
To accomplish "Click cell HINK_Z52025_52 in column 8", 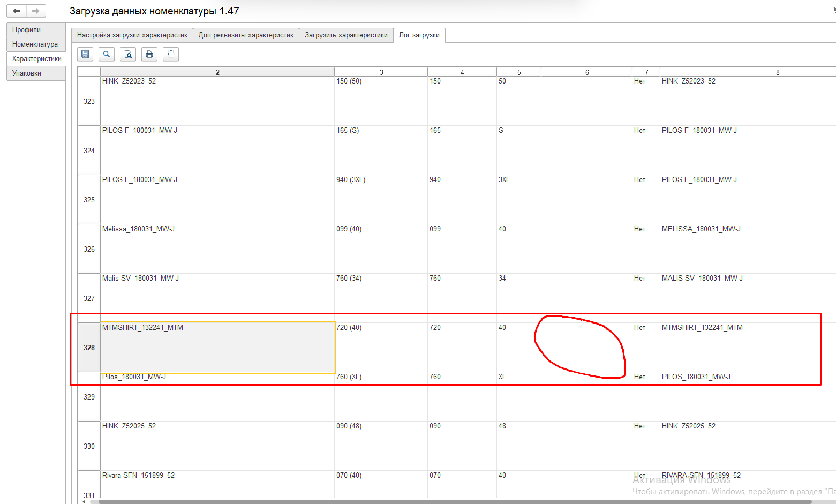I will coord(748,446).
